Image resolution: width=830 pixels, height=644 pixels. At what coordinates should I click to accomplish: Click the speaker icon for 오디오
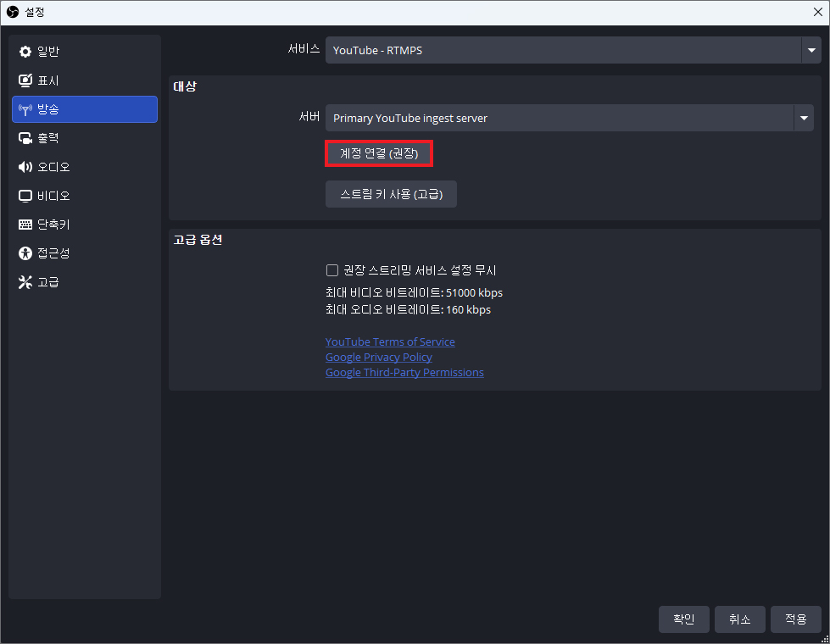25,167
